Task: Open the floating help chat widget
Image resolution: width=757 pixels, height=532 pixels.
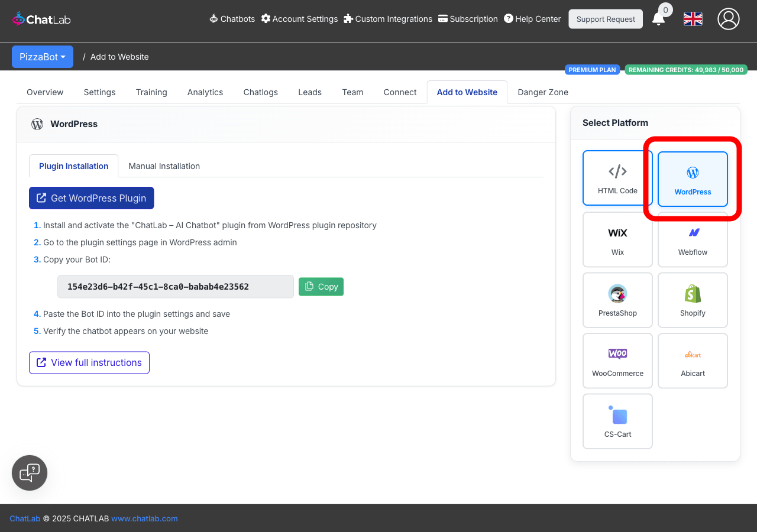Action: [x=30, y=473]
